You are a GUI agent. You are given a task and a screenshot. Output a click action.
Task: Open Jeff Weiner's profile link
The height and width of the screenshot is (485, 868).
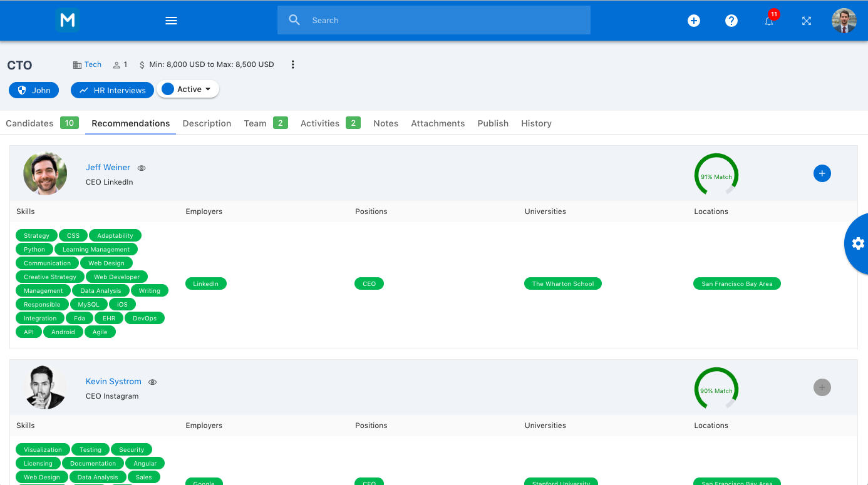click(x=108, y=167)
